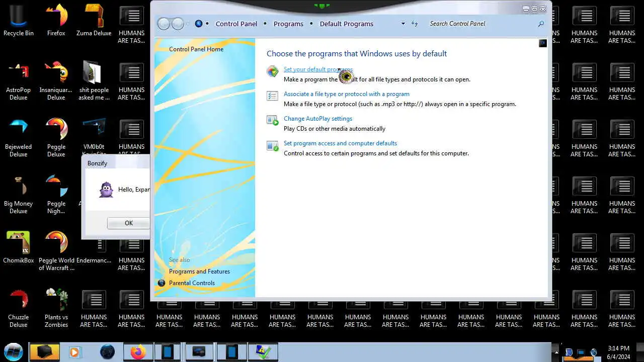This screenshot has height=362, width=644.
Task: Open the media player taskbar icon
Action: [x=74, y=352]
